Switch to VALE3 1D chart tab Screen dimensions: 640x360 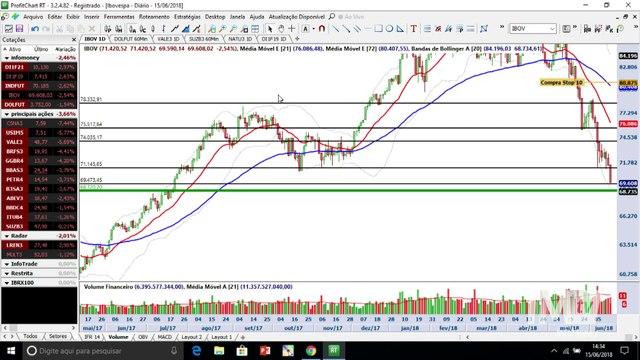[x=168, y=39]
